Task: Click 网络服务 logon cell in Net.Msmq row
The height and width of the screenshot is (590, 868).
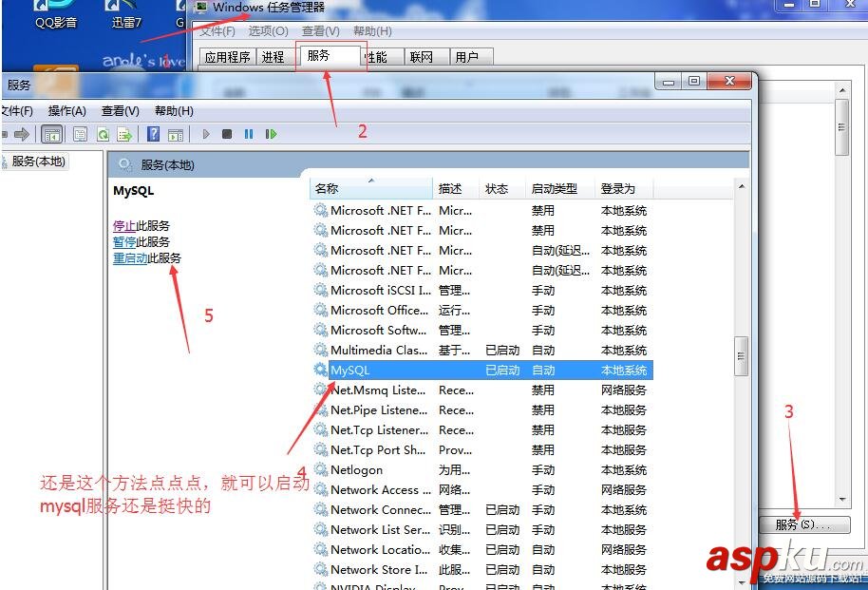Action: 624,390
